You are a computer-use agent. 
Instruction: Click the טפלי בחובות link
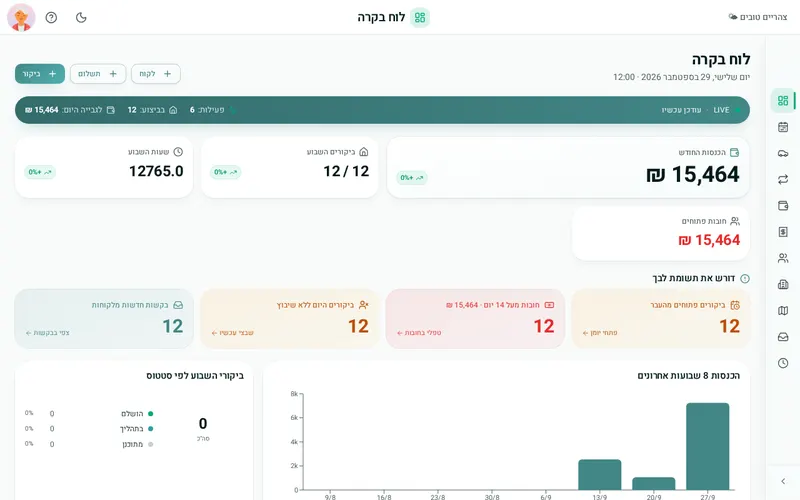pos(419,333)
